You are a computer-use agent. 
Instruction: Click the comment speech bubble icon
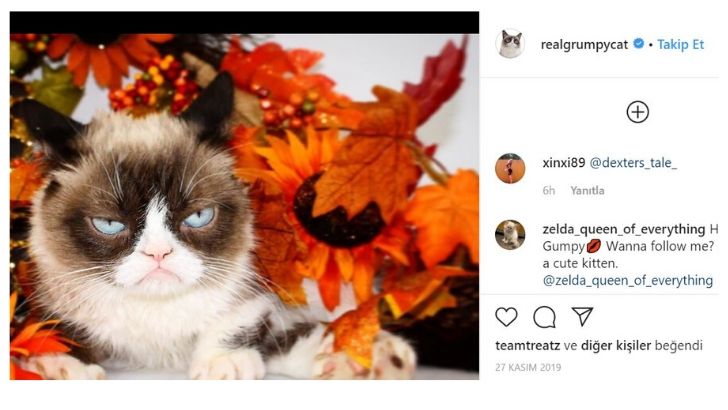click(545, 317)
